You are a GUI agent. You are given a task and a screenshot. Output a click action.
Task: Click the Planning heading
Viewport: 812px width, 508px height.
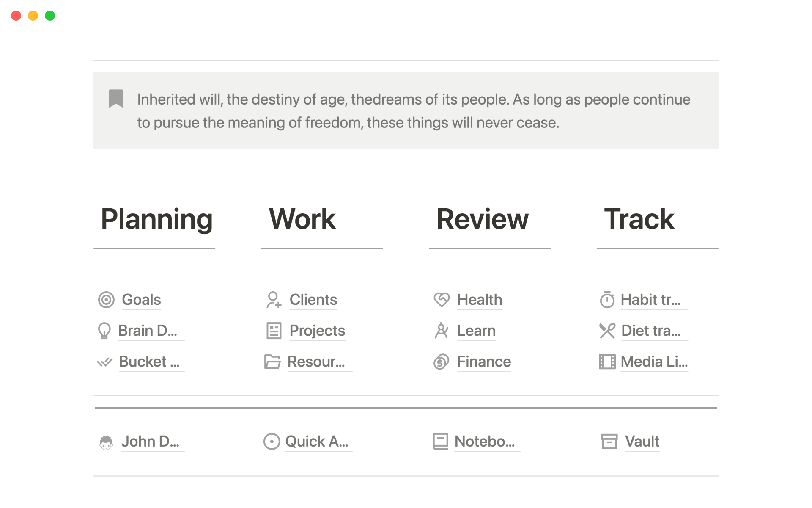(x=156, y=219)
